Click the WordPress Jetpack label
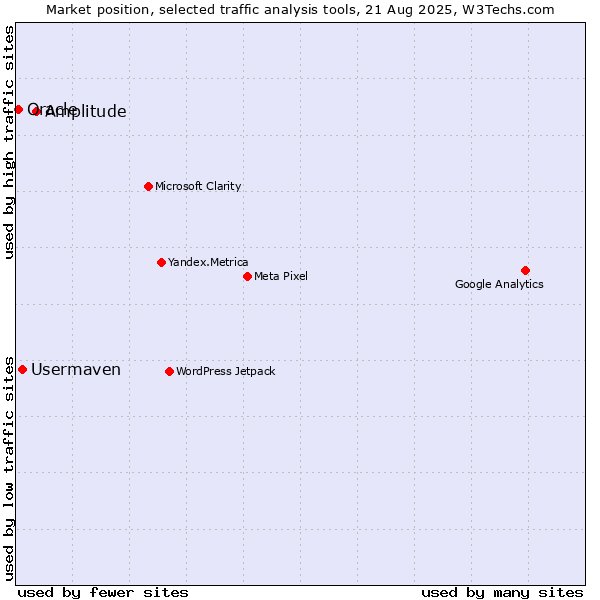600x600 pixels. point(225,372)
